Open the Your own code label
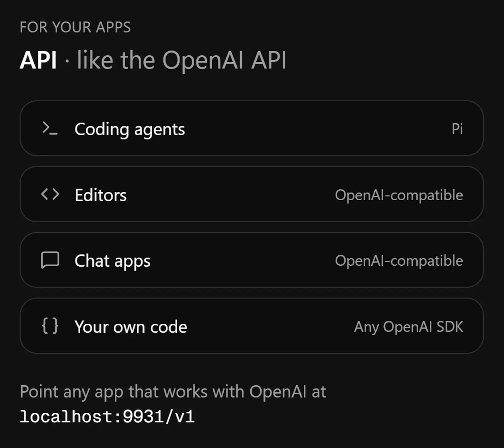Viewport: 504px width, 448px height. (x=131, y=327)
